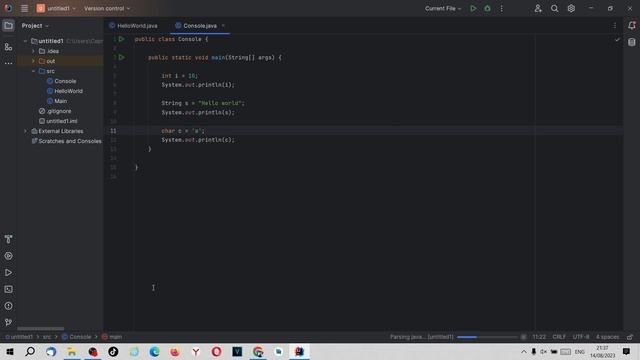Expand the out folder
This screenshot has height=360, width=640.
pyautogui.click(x=33, y=61)
